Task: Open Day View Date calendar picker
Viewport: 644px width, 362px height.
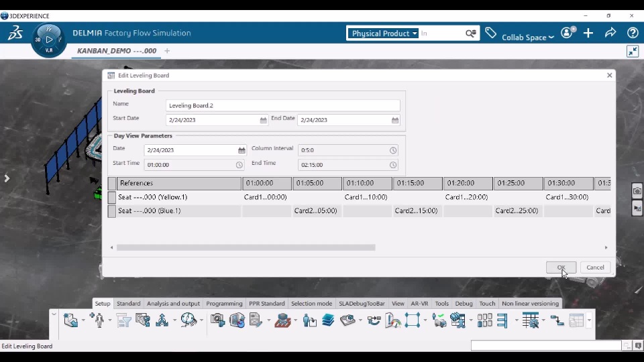Action: coord(241,150)
